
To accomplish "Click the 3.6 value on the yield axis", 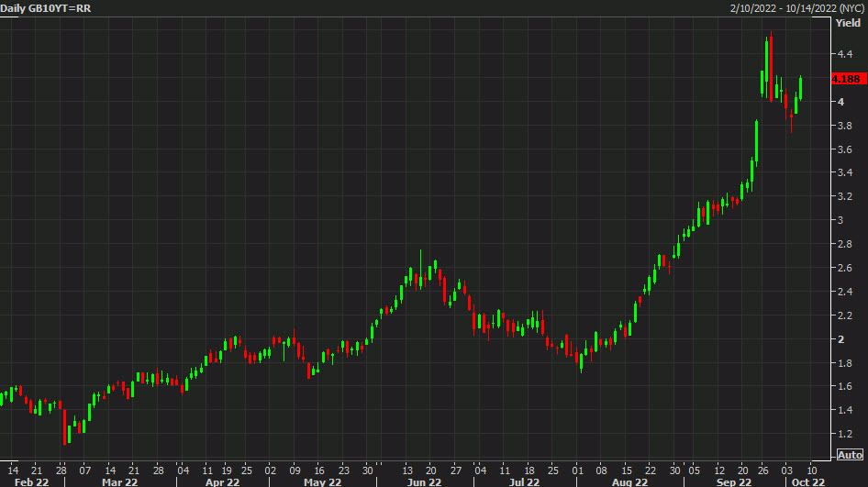I will (x=845, y=149).
